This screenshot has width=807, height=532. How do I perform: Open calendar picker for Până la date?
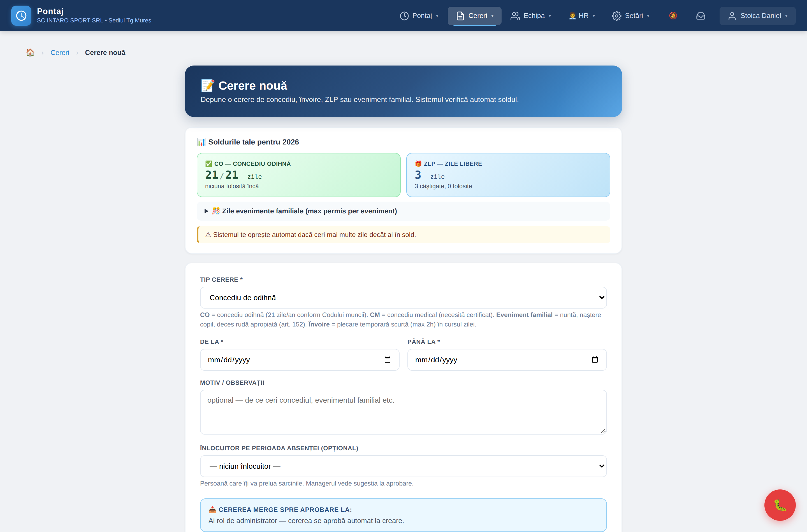(595, 360)
